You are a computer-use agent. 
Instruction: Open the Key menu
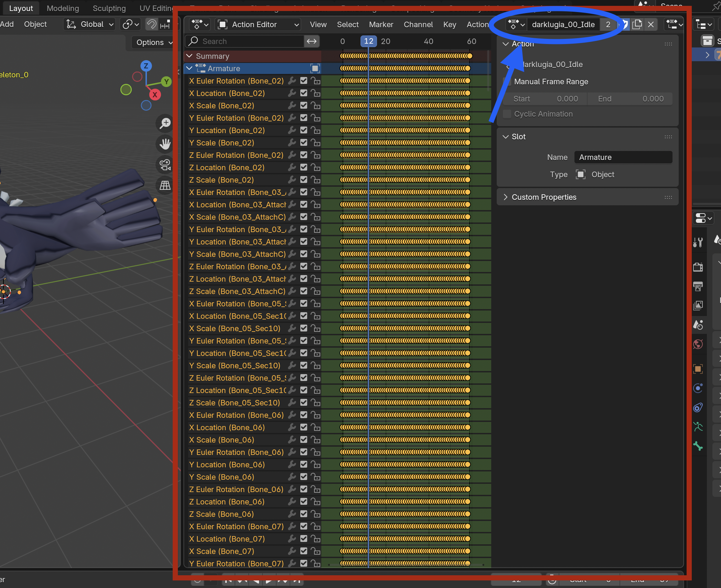[x=450, y=24]
